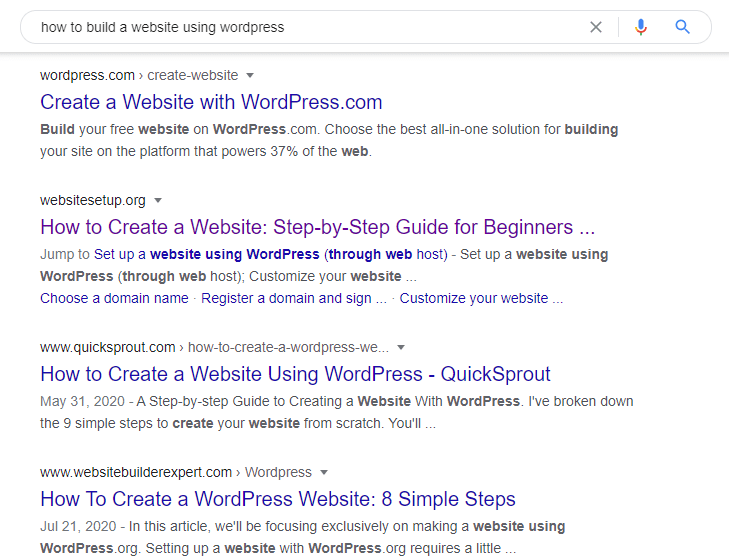The image size is (729, 560).
Task: Clear the search box with the X icon
Action: [x=596, y=27]
